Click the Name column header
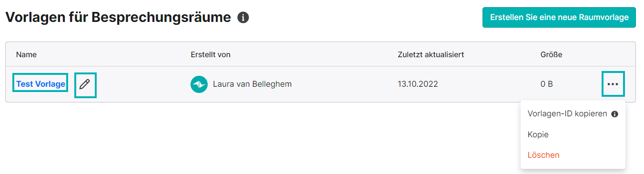644x174 pixels. click(x=26, y=54)
